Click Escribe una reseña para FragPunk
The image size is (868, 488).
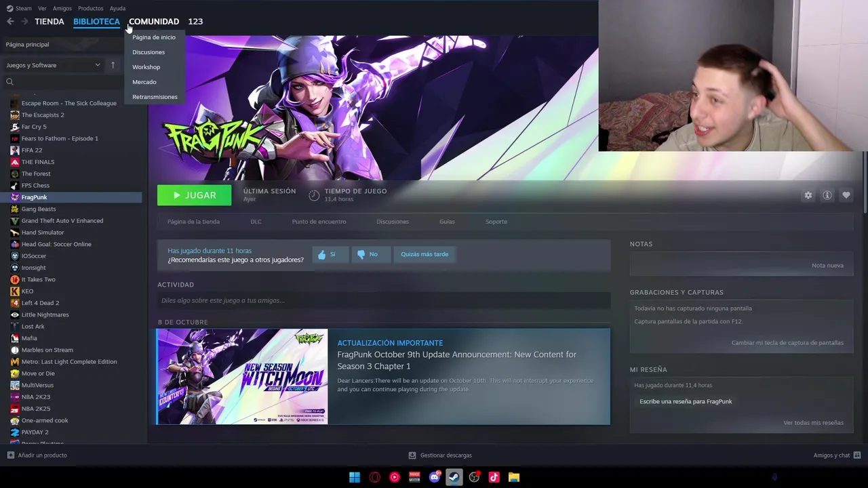686,402
